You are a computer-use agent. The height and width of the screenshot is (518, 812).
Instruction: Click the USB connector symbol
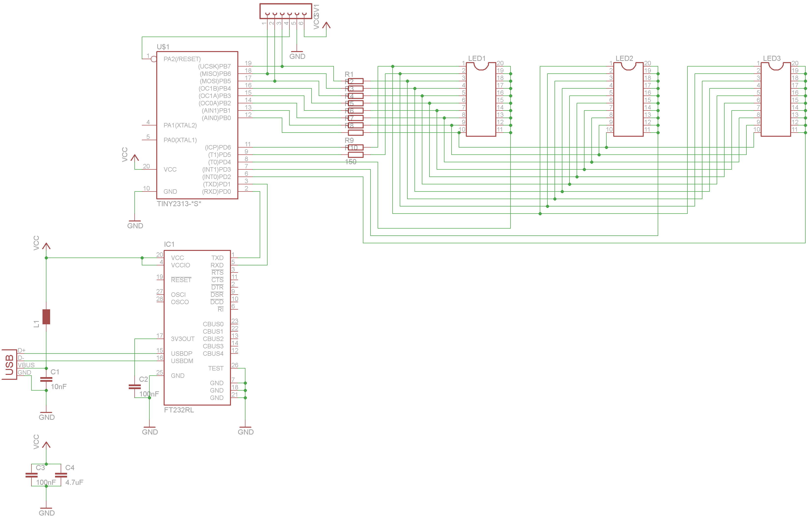[x=9, y=365]
